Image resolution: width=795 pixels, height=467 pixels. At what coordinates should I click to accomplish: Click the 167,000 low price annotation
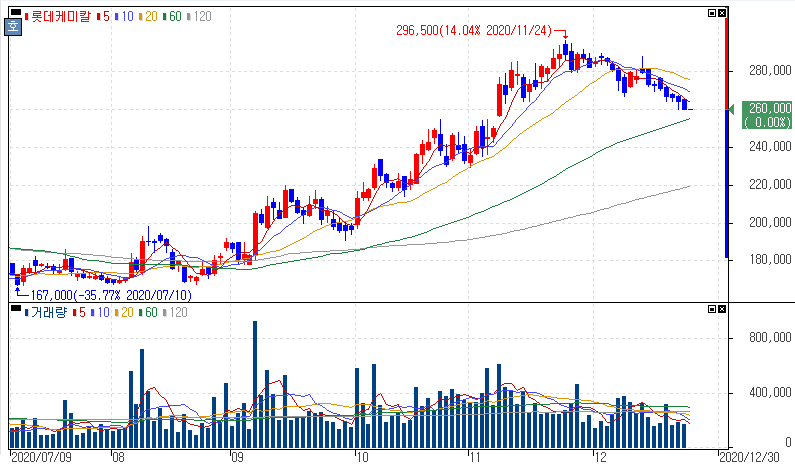[x=111, y=295]
